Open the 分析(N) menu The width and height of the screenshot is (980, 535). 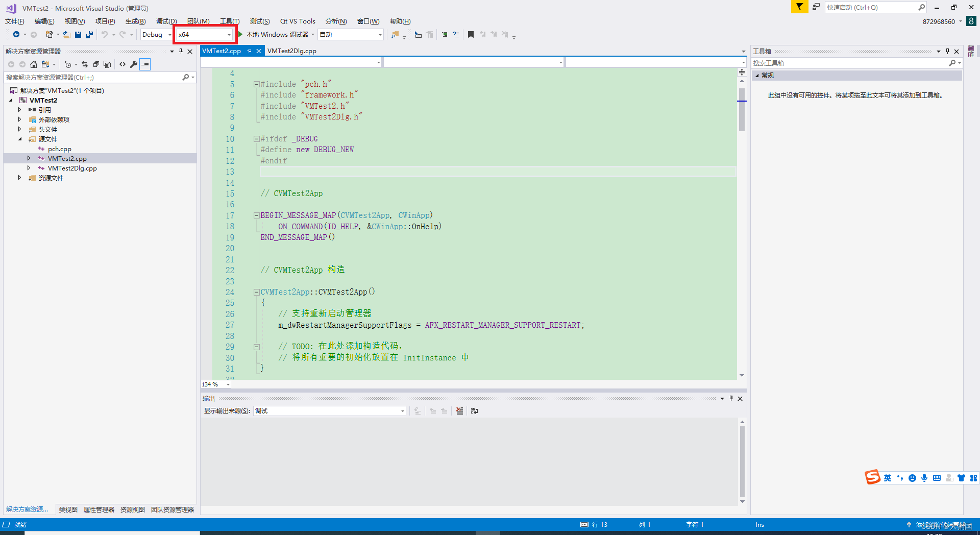click(336, 21)
